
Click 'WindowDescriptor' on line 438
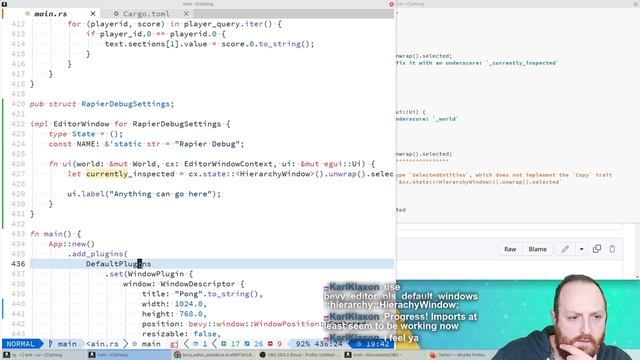point(198,284)
